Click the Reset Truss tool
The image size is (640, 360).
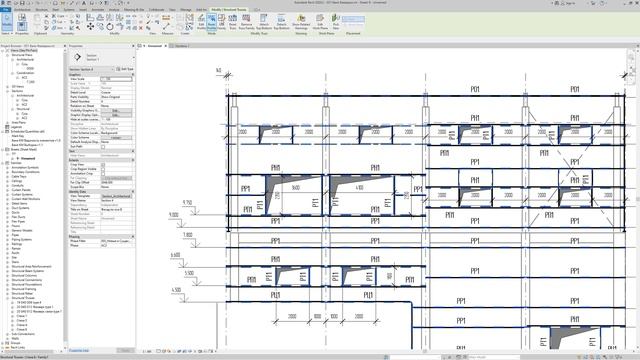pyautogui.click(x=233, y=22)
